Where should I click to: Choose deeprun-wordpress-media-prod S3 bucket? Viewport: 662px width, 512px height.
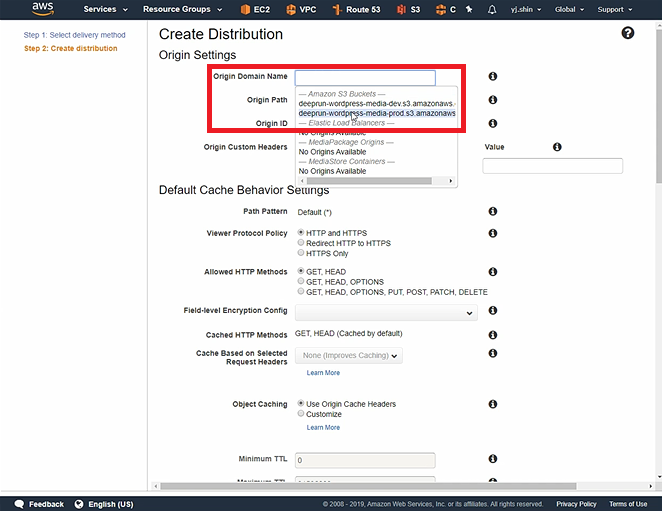(377, 113)
